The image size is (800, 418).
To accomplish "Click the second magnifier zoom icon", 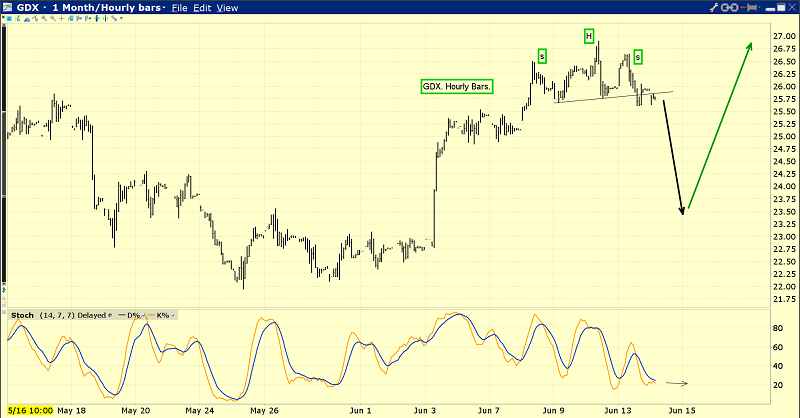I will coord(53,18).
